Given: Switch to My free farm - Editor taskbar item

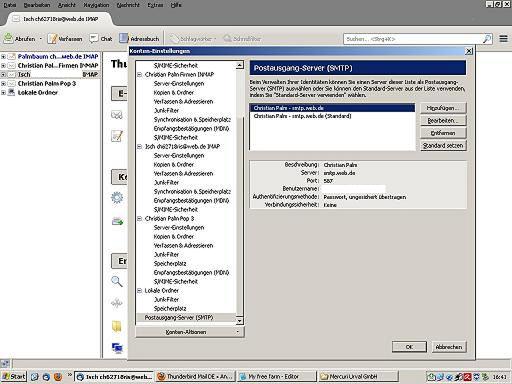Looking at the screenshot, I should [x=276, y=377].
